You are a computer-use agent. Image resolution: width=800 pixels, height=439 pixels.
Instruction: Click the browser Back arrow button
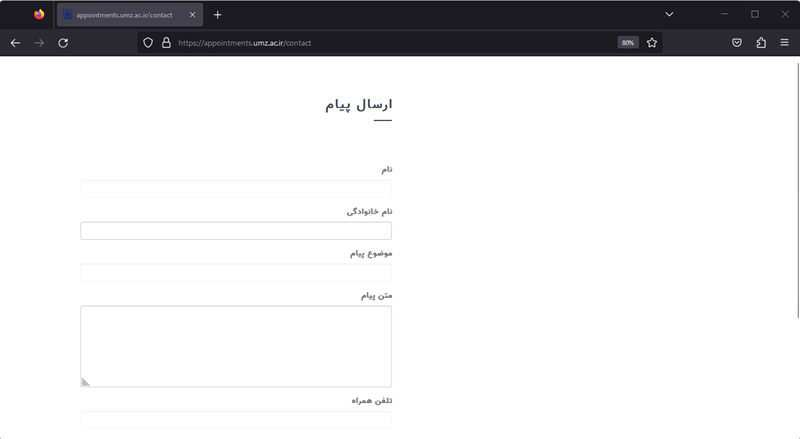pos(15,43)
